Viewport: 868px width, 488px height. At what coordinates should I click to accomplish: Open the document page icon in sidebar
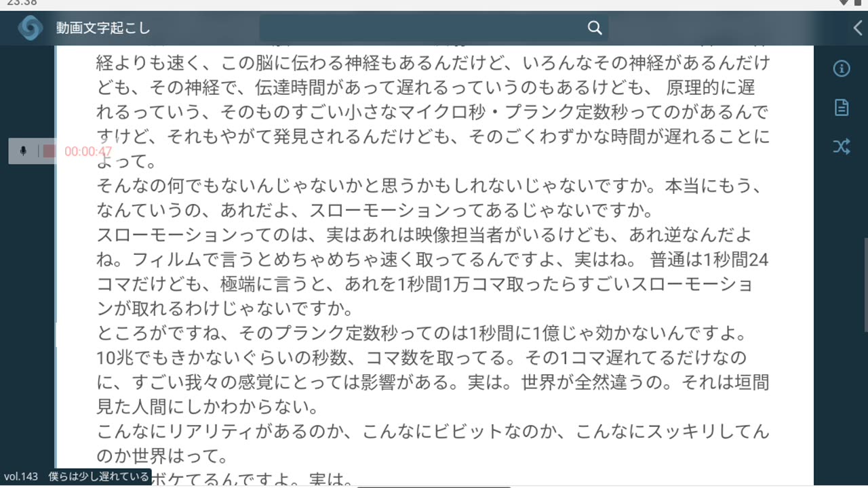pos(842,107)
